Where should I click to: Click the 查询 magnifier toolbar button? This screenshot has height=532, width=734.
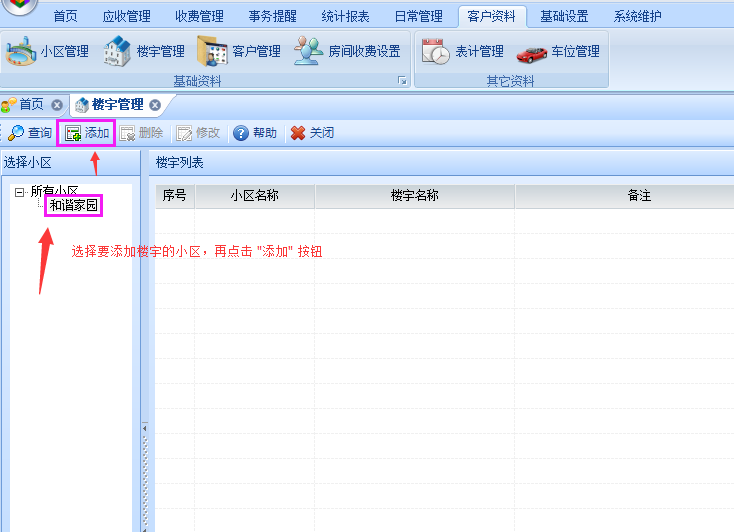pyautogui.click(x=30, y=133)
